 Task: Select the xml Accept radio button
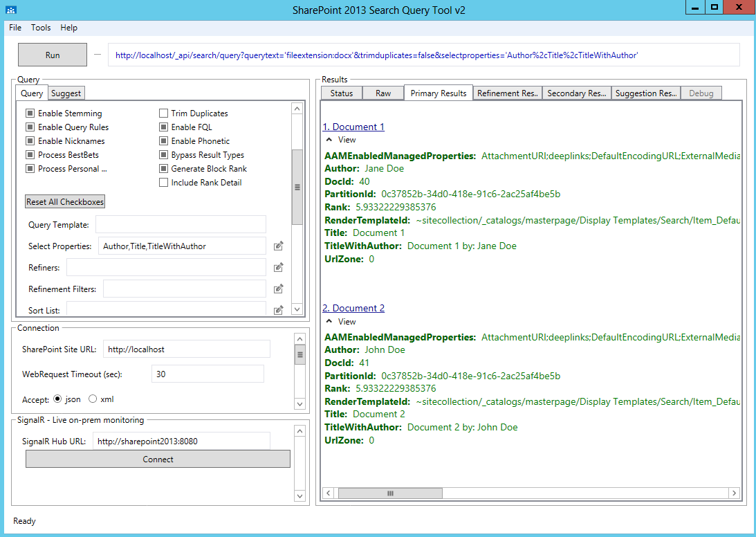93,399
